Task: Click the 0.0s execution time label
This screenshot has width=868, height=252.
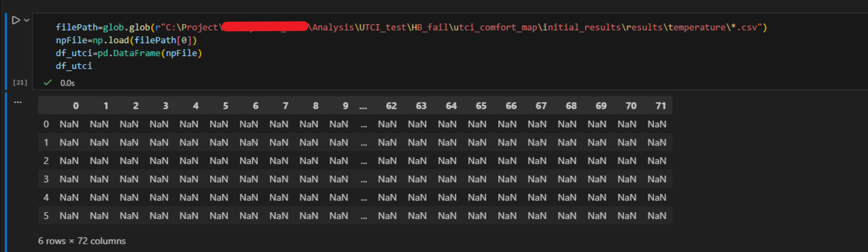Action: click(x=67, y=83)
